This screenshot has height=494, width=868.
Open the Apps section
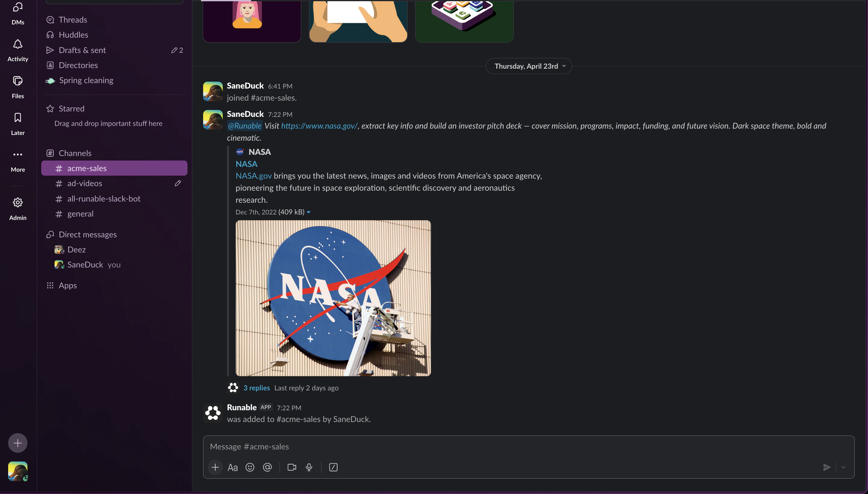point(68,285)
